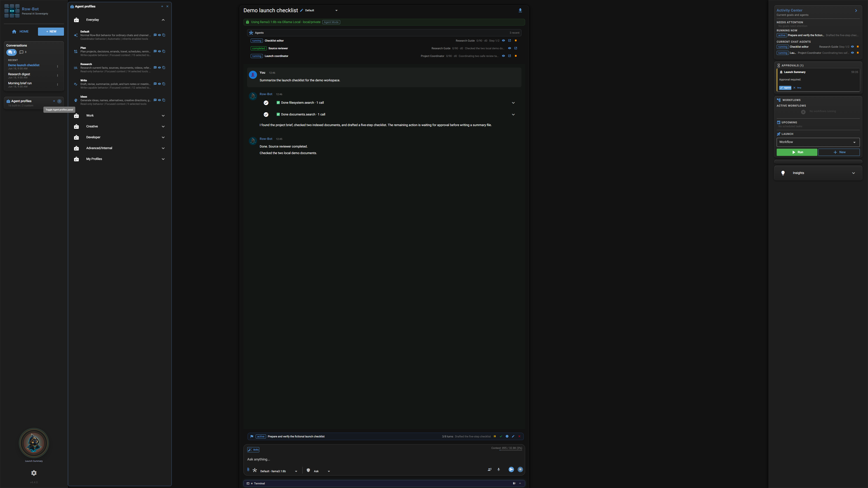This screenshot has width=868, height=488.
Task: Toggle Checklist editor eye in Activity Center
Action: click(852, 47)
